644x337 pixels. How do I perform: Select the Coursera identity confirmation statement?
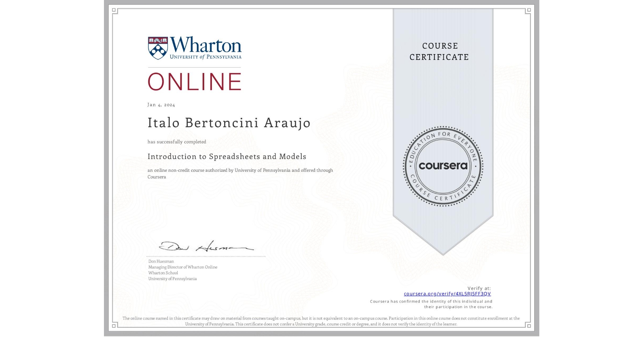[431, 304]
